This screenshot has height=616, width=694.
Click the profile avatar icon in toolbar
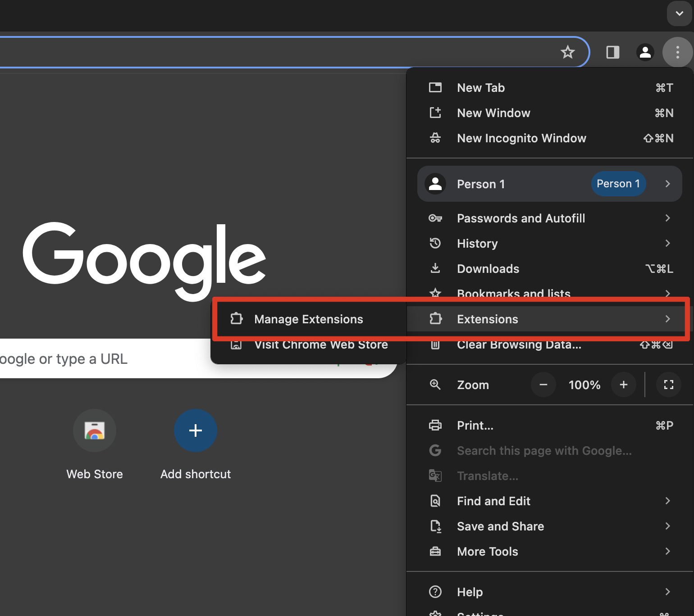tap(645, 52)
